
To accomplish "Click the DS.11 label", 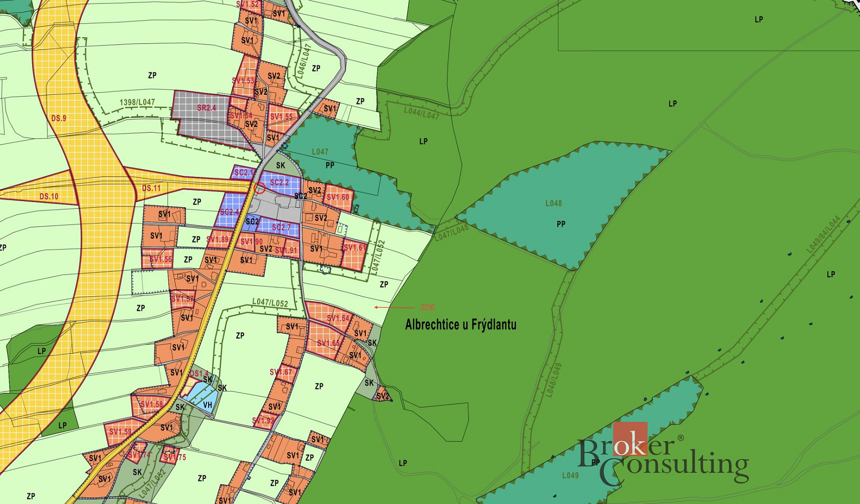I will point(151,188).
